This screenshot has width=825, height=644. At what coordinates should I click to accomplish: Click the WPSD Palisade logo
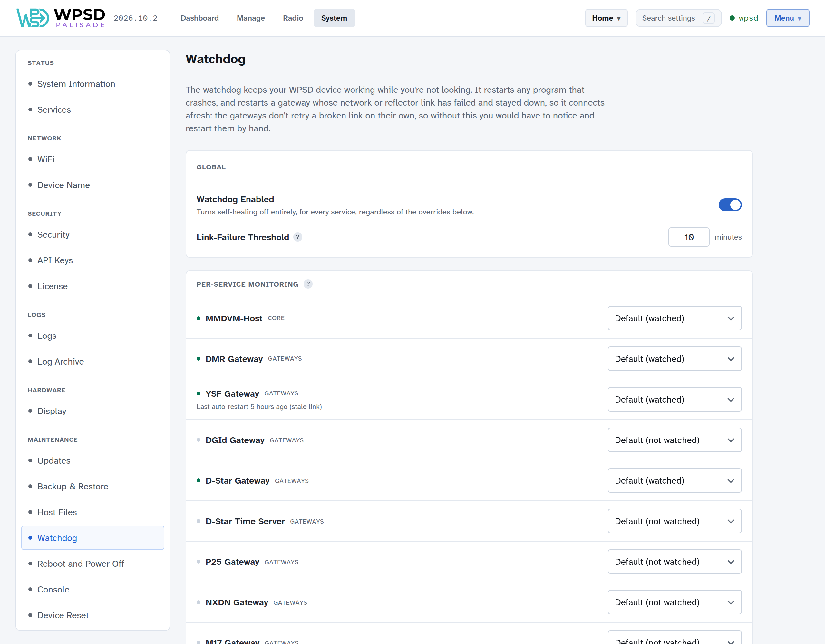click(x=61, y=18)
